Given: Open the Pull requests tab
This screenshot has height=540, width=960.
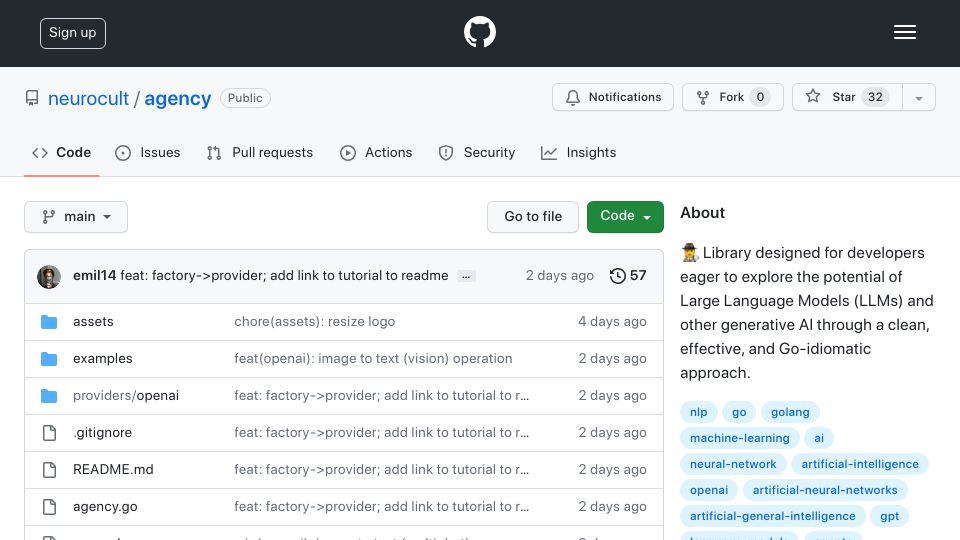Looking at the screenshot, I should pos(260,152).
